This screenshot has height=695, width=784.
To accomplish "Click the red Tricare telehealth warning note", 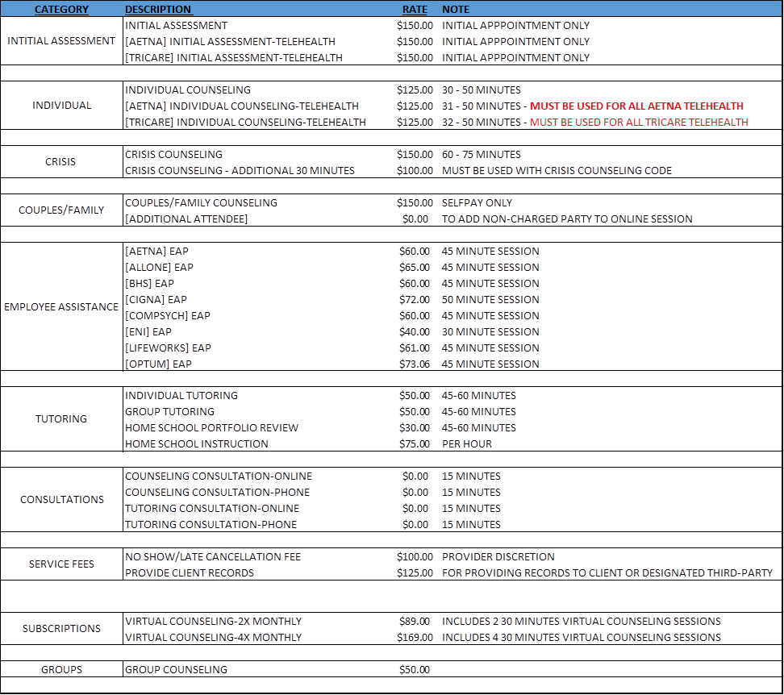I will pos(639,123).
